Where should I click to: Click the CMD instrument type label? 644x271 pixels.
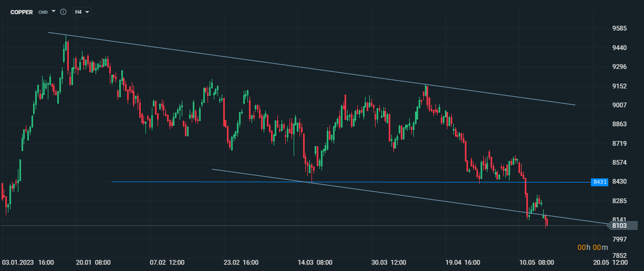(43, 12)
